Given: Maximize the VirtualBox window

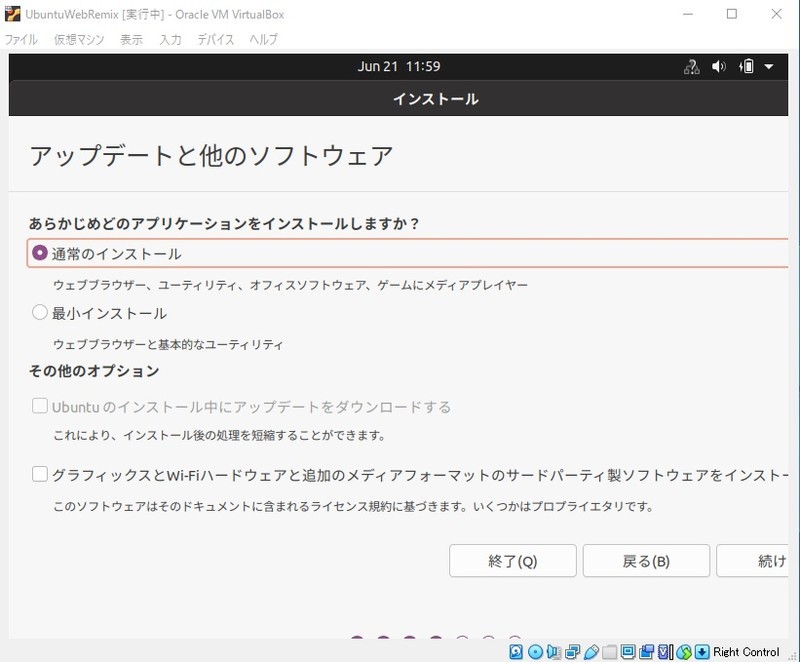Looking at the screenshot, I should coord(732,14).
